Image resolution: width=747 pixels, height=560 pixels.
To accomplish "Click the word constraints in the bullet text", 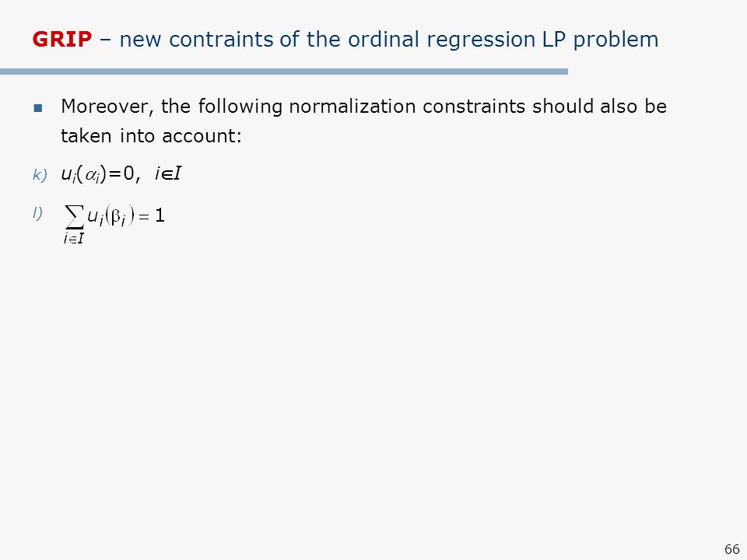I will [x=474, y=107].
